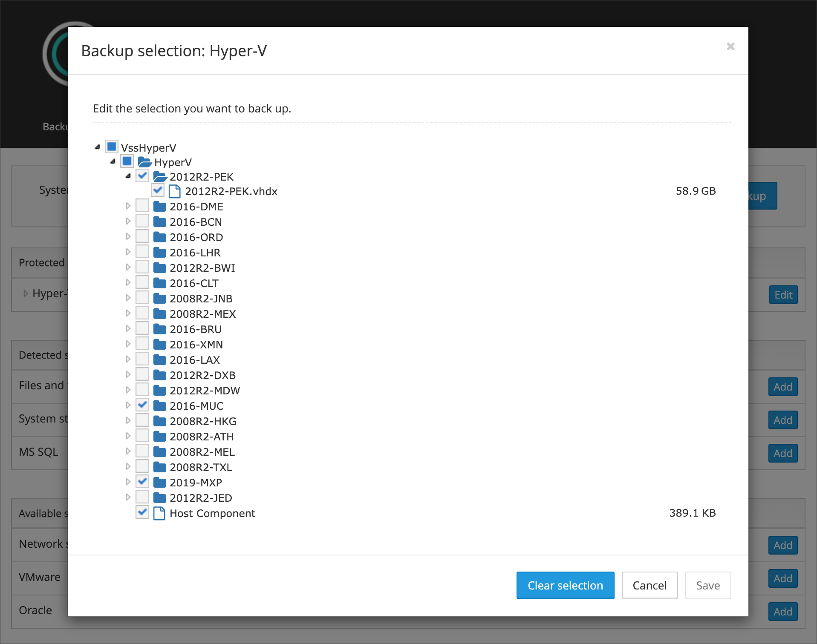Select the 2008R2-ATH folder label
The width and height of the screenshot is (817, 644).
202,437
